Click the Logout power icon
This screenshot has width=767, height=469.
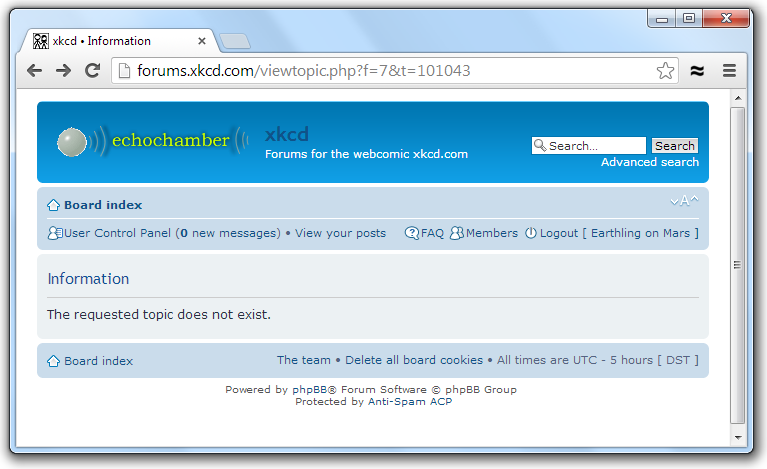coord(531,233)
